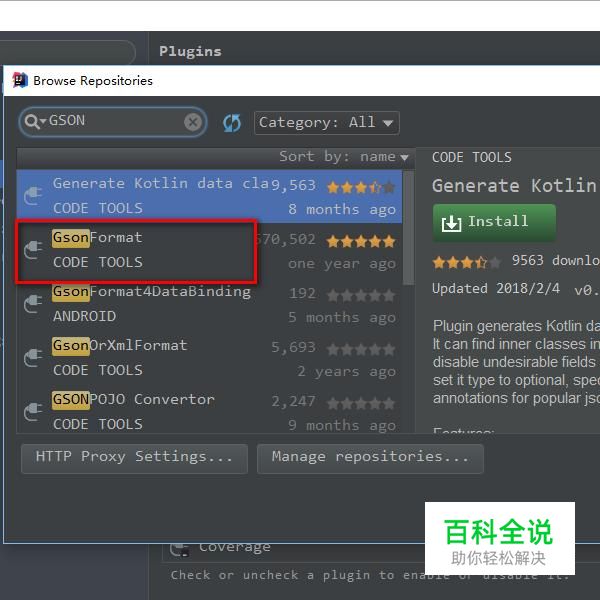
Task: Click the IntelliJ icon in Browse Repositories title
Action: tap(20, 80)
